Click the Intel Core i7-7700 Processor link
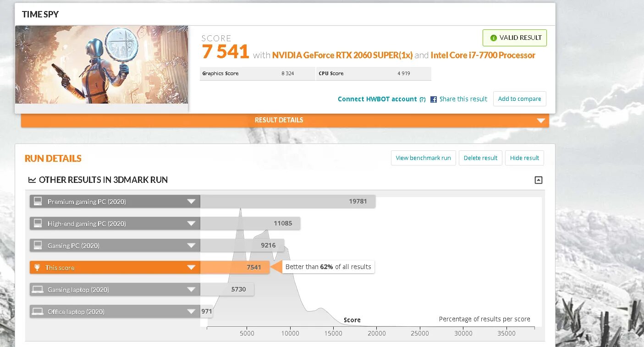The height and width of the screenshot is (347, 644). pos(483,55)
